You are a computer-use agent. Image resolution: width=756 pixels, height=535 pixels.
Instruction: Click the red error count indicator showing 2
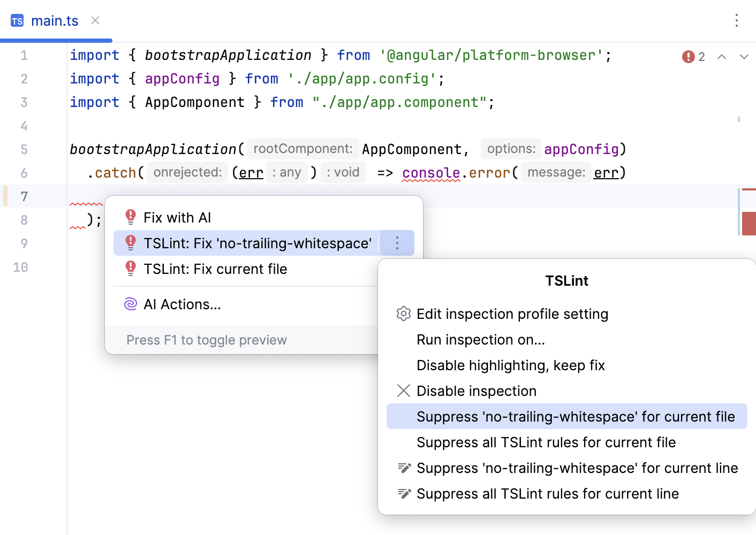coord(688,56)
